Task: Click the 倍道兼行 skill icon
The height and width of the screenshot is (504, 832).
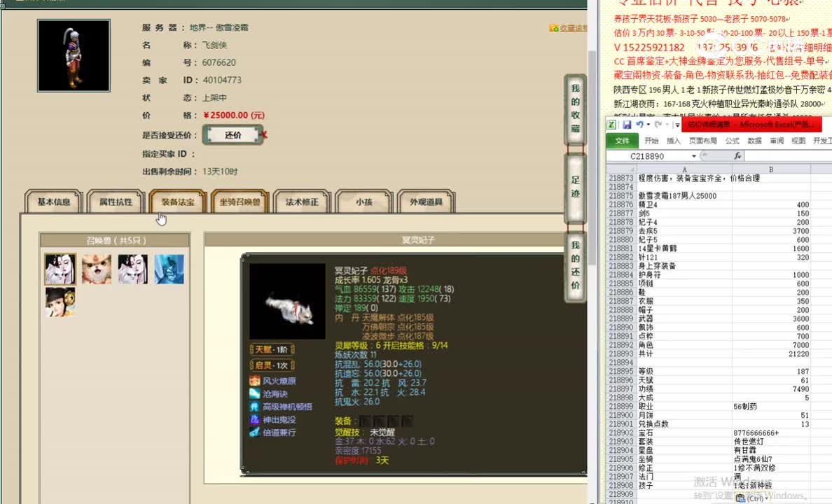Action: coord(254,432)
